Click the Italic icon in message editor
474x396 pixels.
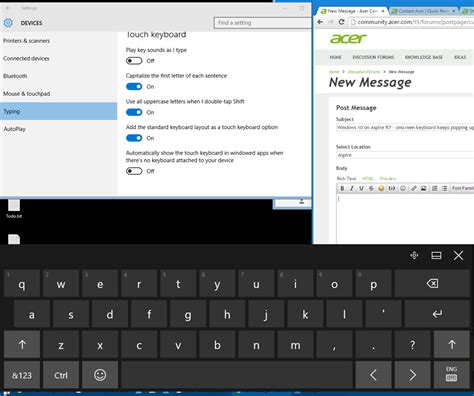click(x=352, y=188)
